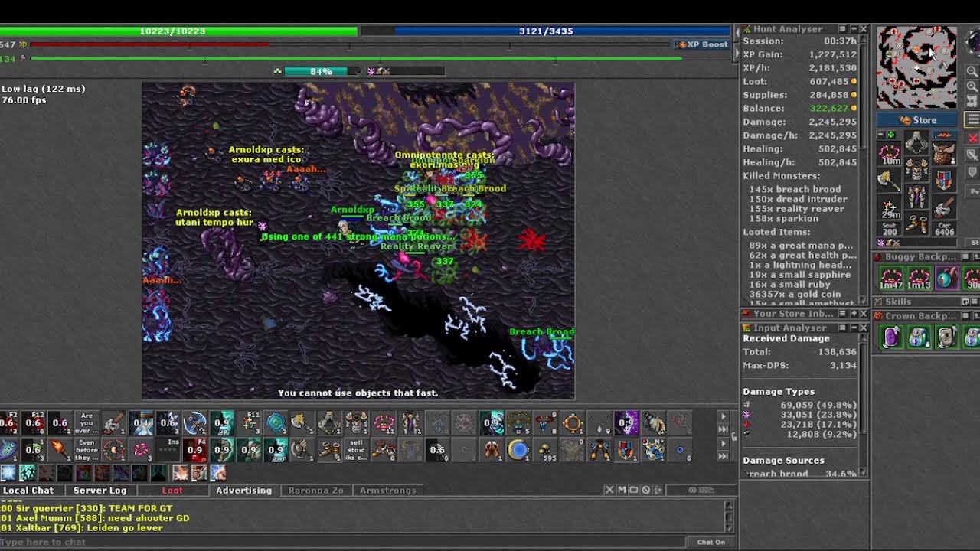Click the red-blue shield equipment slot
980x551 pixels.
944,181
